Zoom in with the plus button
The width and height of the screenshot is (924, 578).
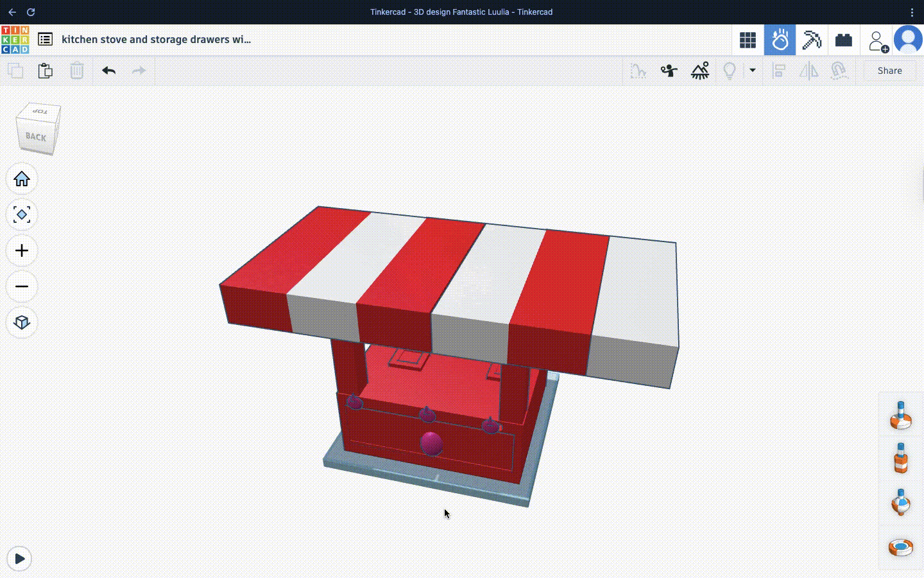pyautogui.click(x=22, y=250)
